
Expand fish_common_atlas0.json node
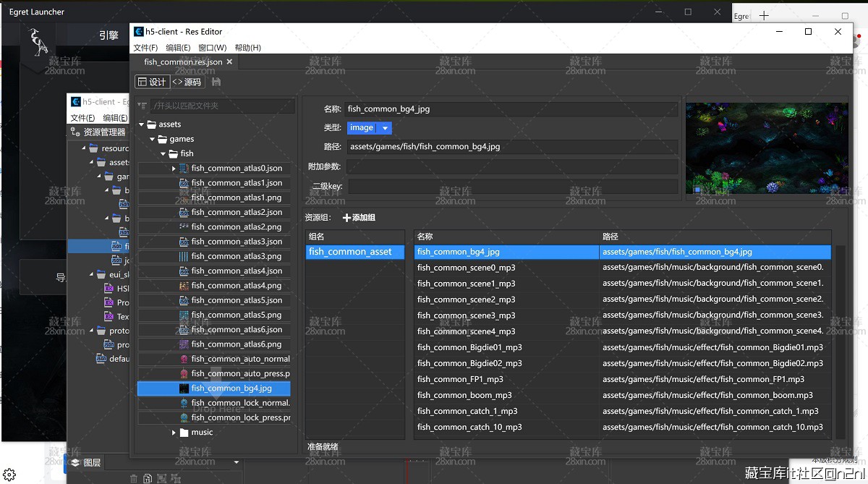pyautogui.click(x=174, y=169)
